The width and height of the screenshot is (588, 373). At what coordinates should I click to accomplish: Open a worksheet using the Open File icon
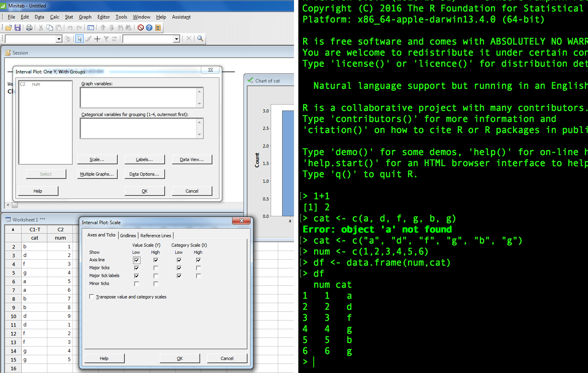tap(9, 28)
